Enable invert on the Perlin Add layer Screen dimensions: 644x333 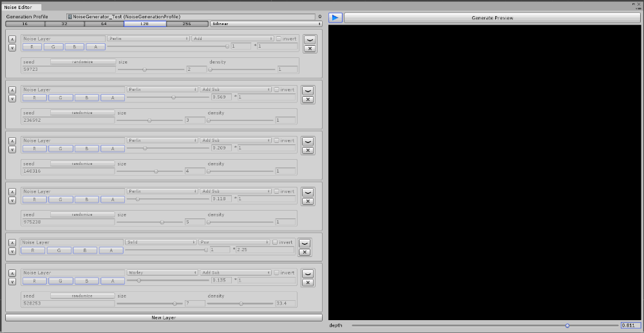coord(279,39)
